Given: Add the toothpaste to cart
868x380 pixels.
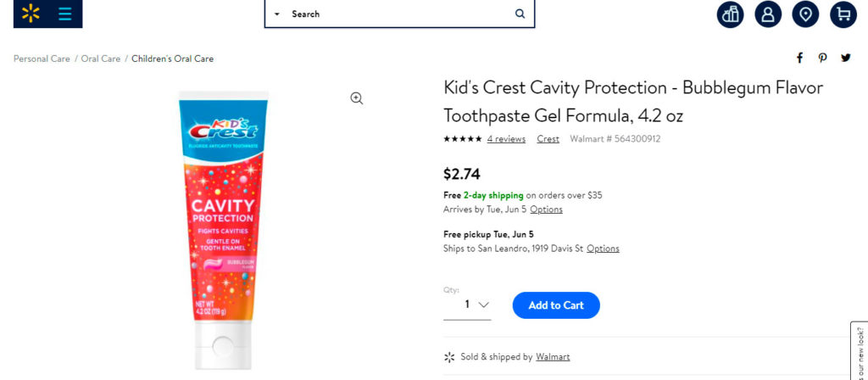Looking at the screenshot, I should [x=556, y=305].
